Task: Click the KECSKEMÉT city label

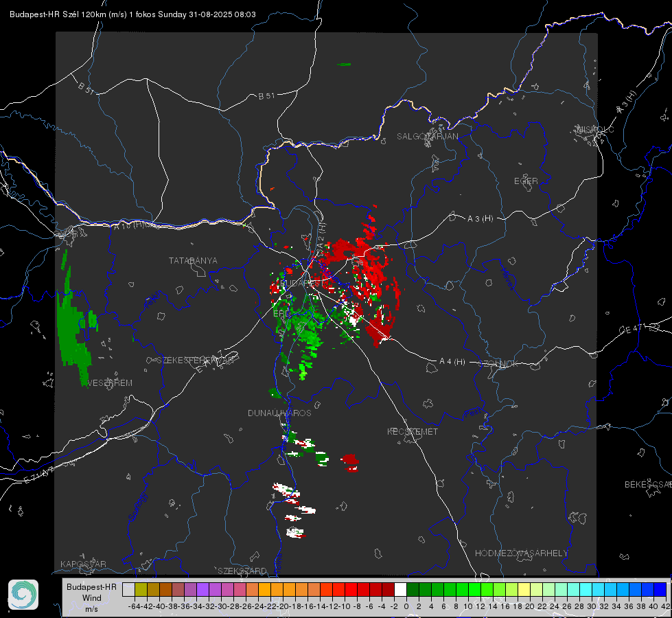Action: (x=413, y=431)
